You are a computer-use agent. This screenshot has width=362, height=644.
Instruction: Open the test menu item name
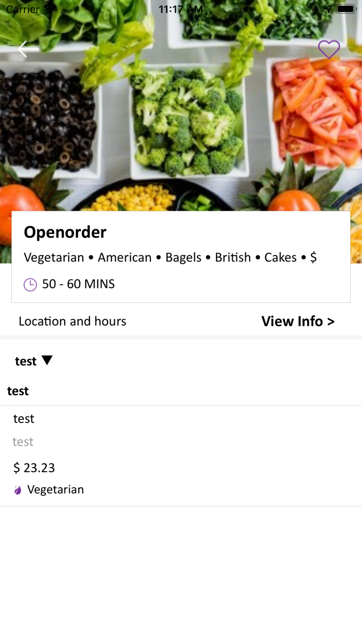[x=24, y=419]
